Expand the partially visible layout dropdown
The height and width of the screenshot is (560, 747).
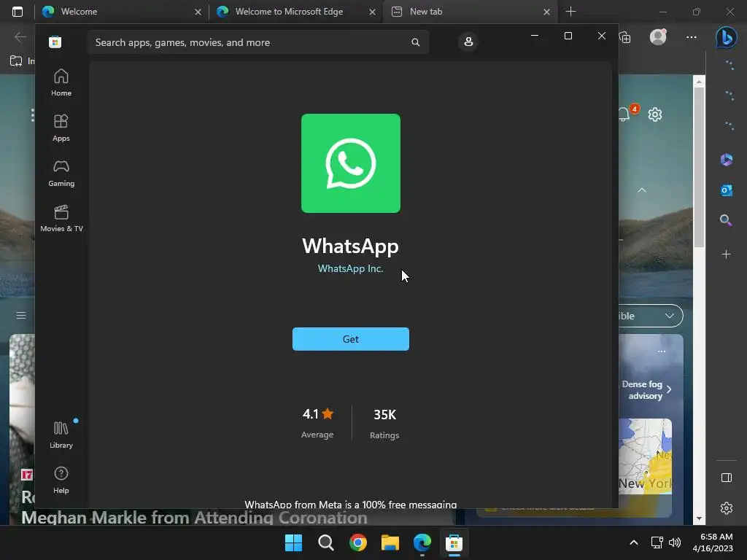point(651,316)
